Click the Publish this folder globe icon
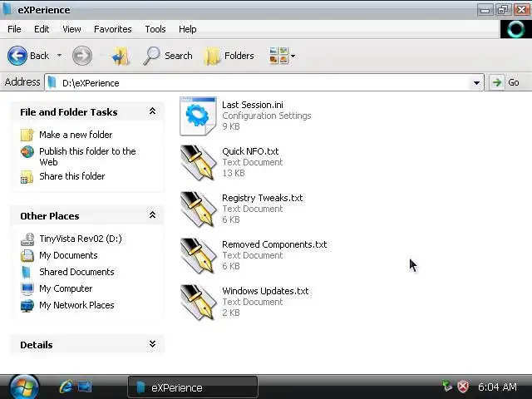Viewport: 532px width, 399px height. click(27, 151)
